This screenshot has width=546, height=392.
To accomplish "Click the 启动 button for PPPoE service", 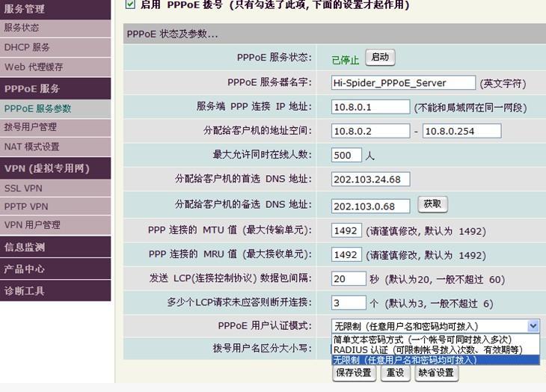I will [380, 58].
